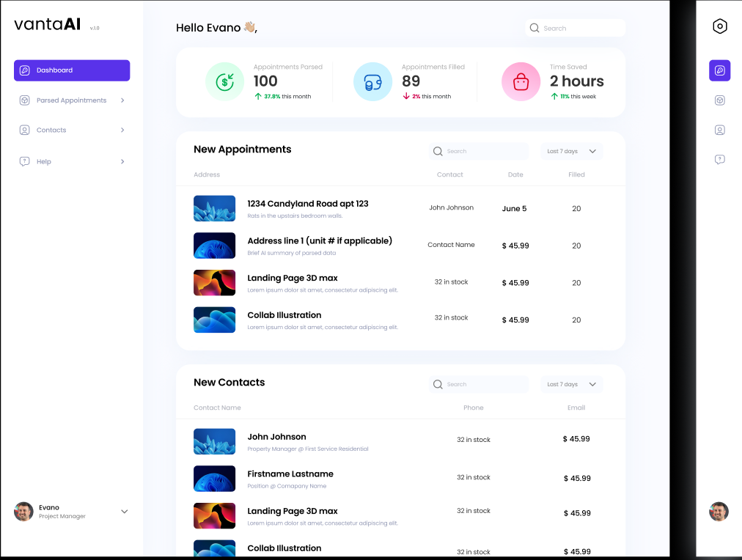Expand the Evano profile menu chevron
This screenshot has height=560, width=742.
[124, 512]
